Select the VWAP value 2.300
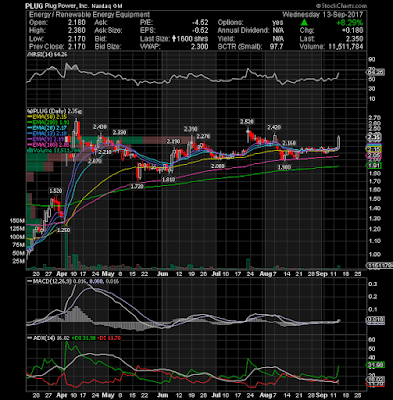The width and height of the screenshot is (393, 400). tap(200, 47)
